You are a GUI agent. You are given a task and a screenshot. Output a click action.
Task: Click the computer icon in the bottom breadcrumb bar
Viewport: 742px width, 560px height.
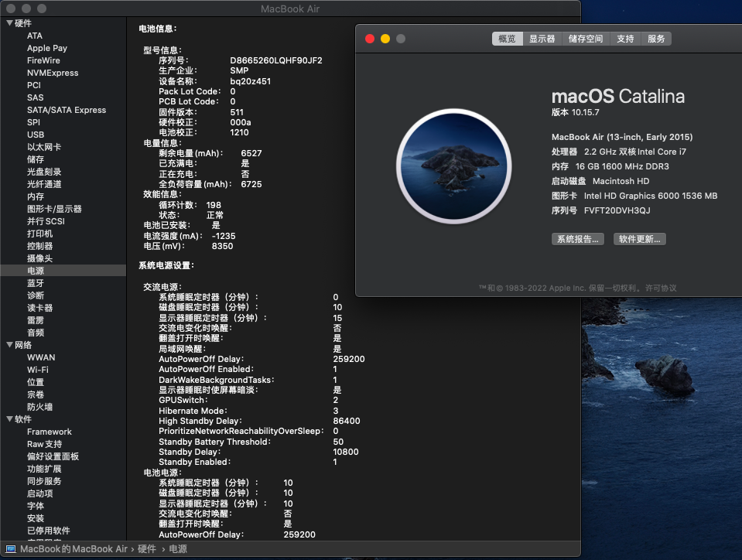pyautogui.click(x=10, y=551)
